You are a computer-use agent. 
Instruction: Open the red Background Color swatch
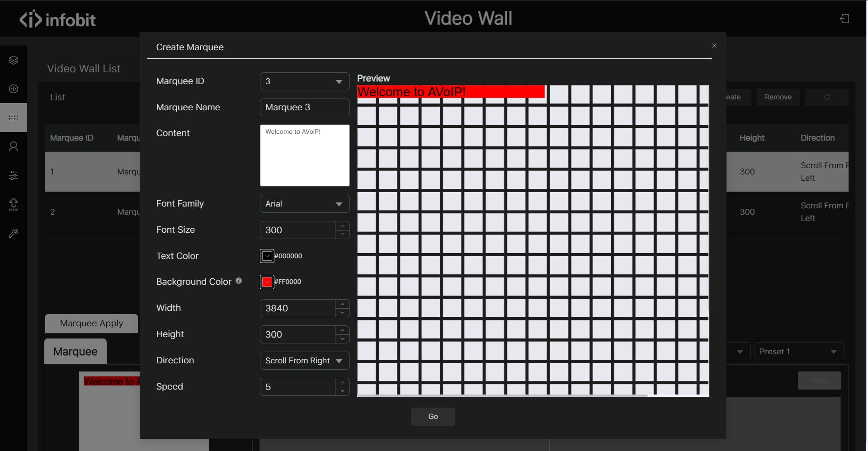pyautogui.click(x=267, y=282)
